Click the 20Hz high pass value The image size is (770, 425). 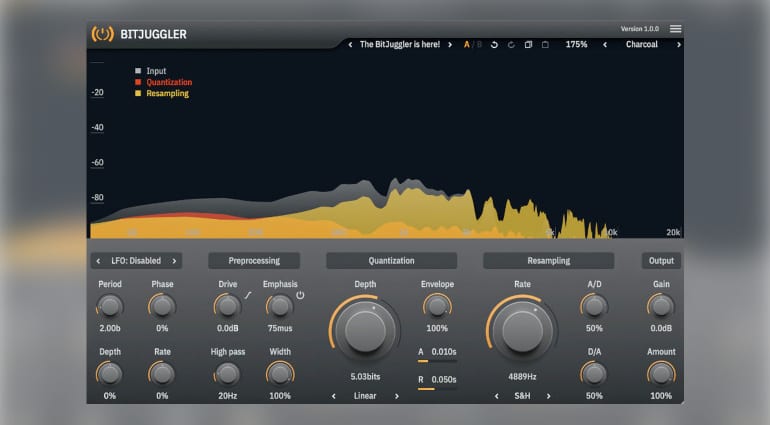pos(227,396)
